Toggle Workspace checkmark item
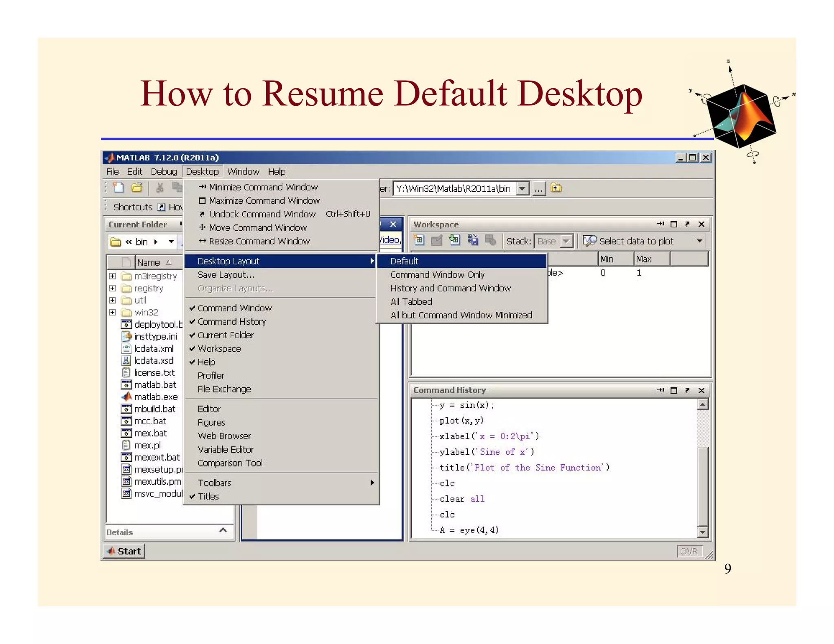The width and height of the screenshot is (834, 644). pyautogui.click(x=281, y=348)
